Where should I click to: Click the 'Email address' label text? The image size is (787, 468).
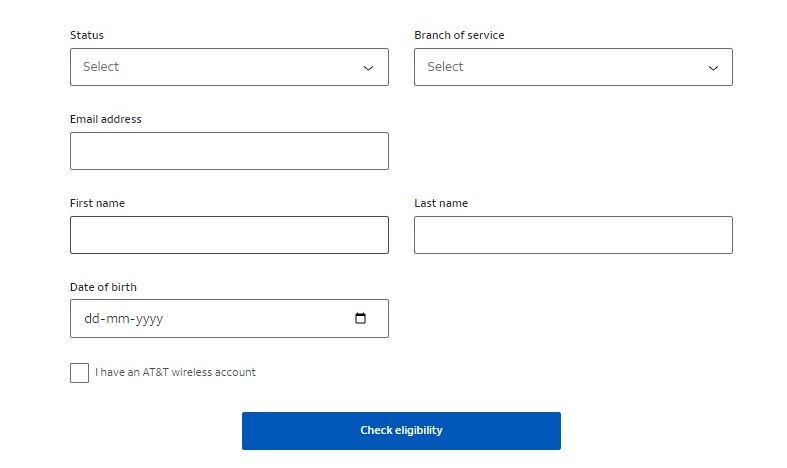click(x=106, y=119)
